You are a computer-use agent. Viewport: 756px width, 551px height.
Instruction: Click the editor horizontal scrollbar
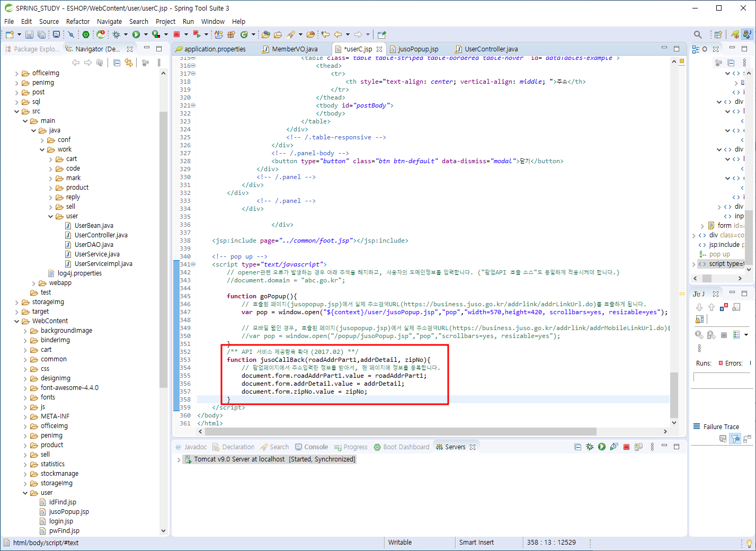401,431
